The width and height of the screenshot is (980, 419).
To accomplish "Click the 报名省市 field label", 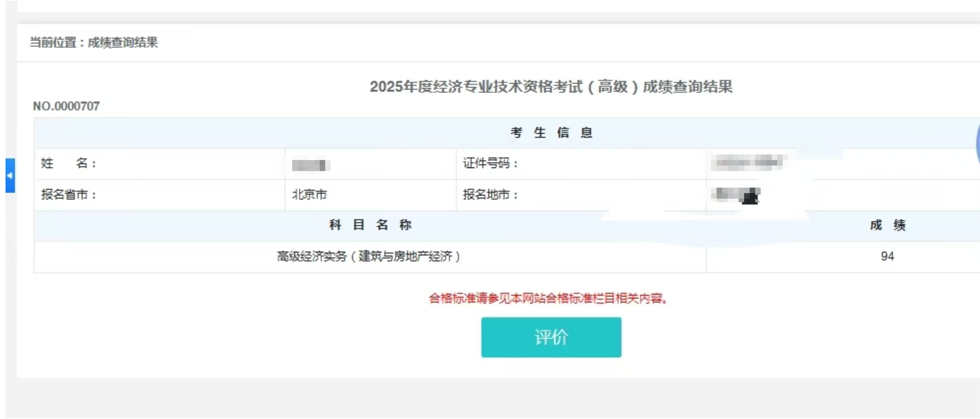I will tap(69, 194).
